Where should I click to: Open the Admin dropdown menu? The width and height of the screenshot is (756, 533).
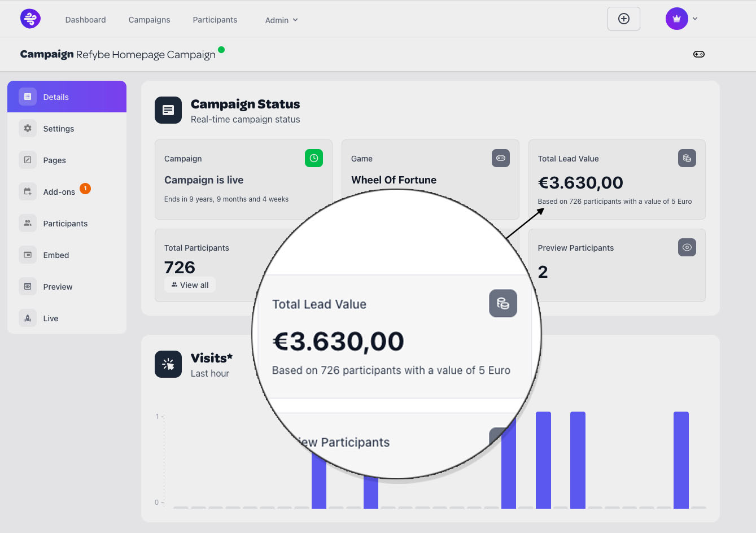[x=281, y=20]
